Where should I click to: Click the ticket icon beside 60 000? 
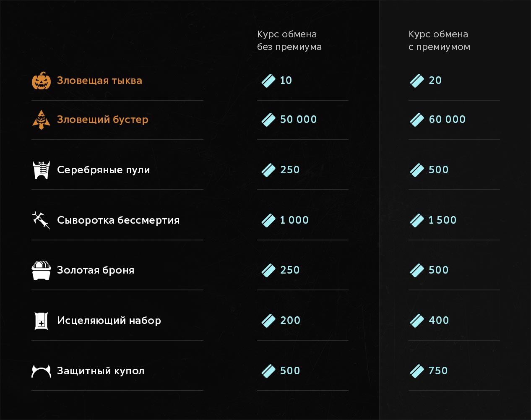(x=417, y=120)
